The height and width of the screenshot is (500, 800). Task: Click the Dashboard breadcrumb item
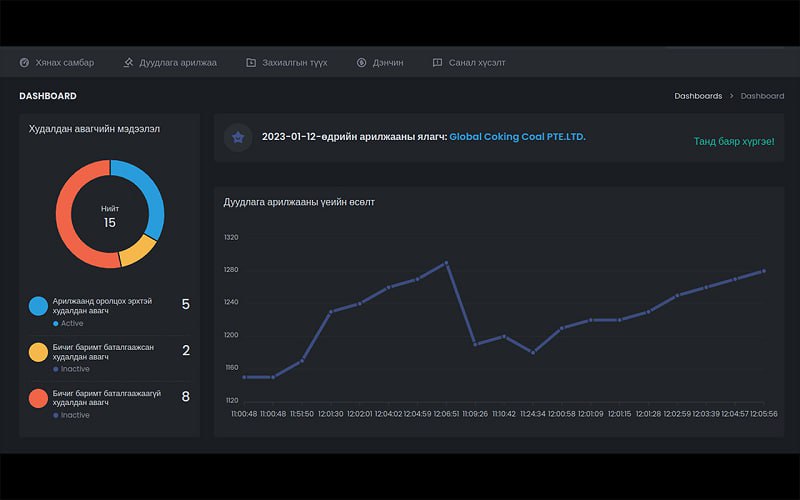tap(762, 96)
